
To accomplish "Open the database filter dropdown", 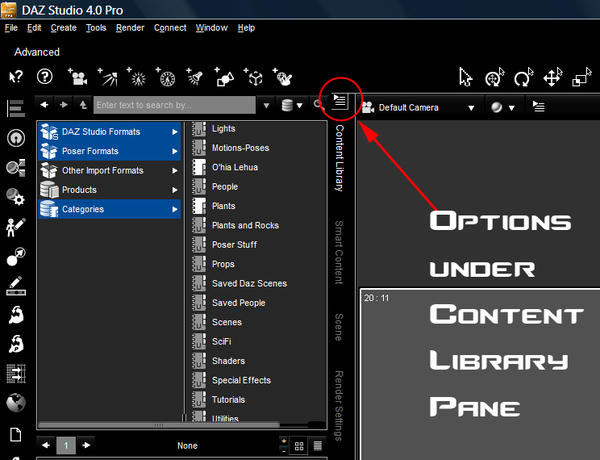I will tap(292, 105).
